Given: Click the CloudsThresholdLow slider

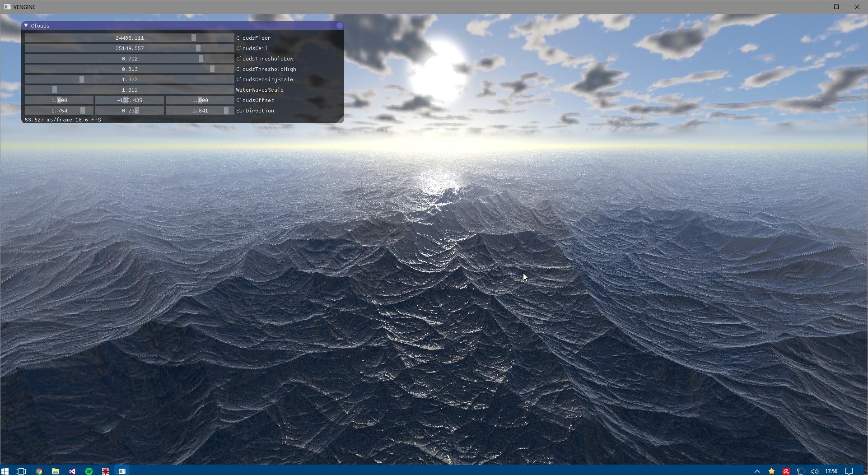Looking at the screenshot, I should [x=129, y=59].
